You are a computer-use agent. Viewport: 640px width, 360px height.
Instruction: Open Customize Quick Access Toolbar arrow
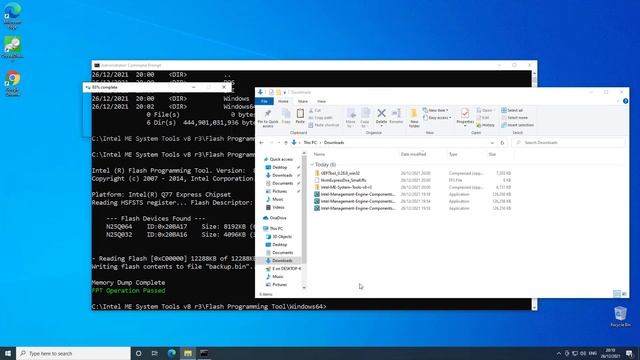pos(284,92)
